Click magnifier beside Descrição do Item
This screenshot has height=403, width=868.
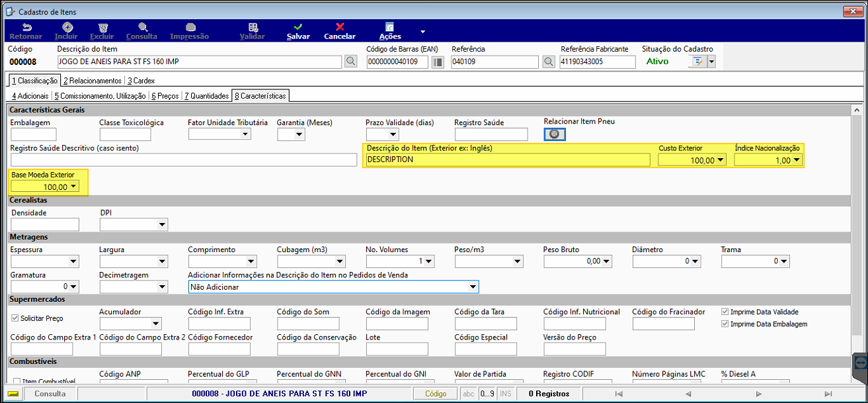[351, 62]
